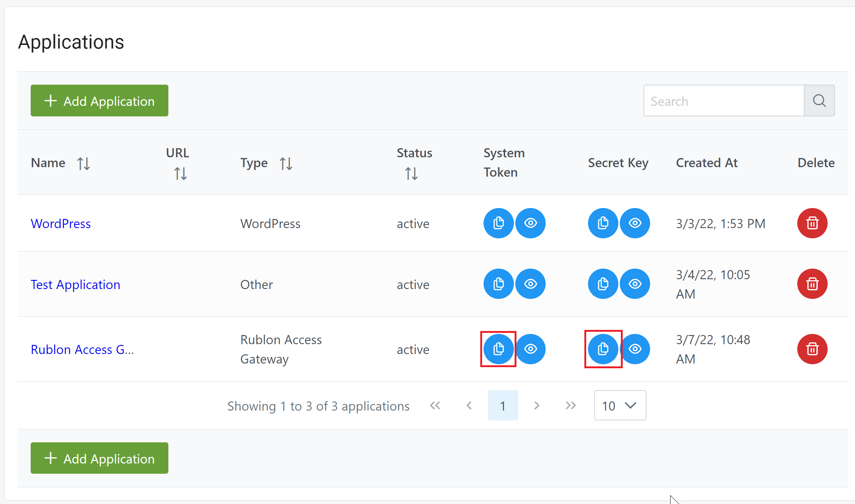The height and width of the screenshot is (504, 855).
Task: Copy the WordPress secret key
Action: (x=603, y=223)
